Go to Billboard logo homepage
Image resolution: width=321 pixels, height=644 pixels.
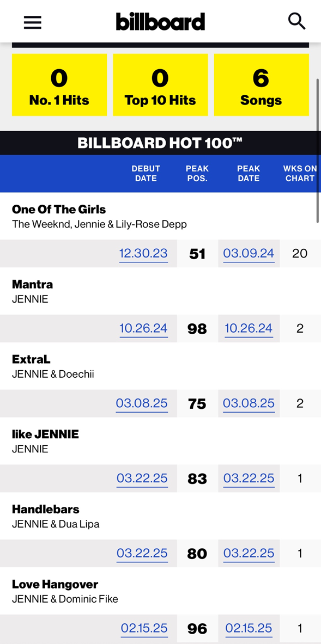pyautogui.click(x=160, y=21)
